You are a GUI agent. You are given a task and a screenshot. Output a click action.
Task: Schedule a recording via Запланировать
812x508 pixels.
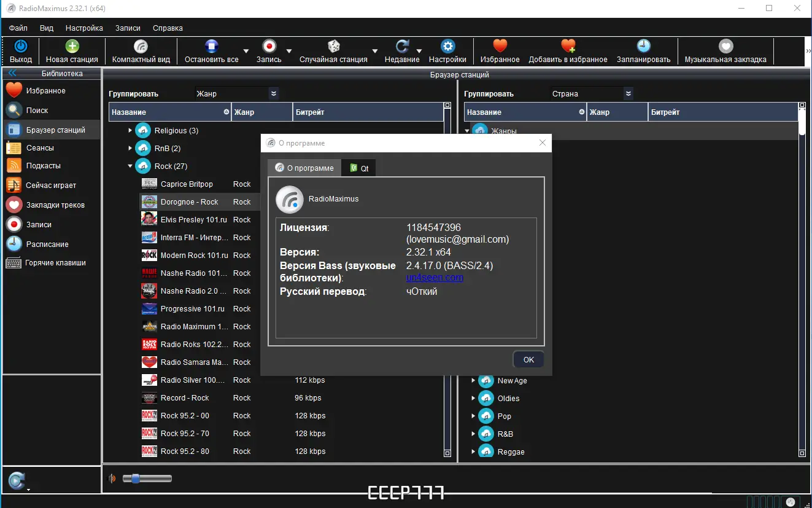coord(643,51)
